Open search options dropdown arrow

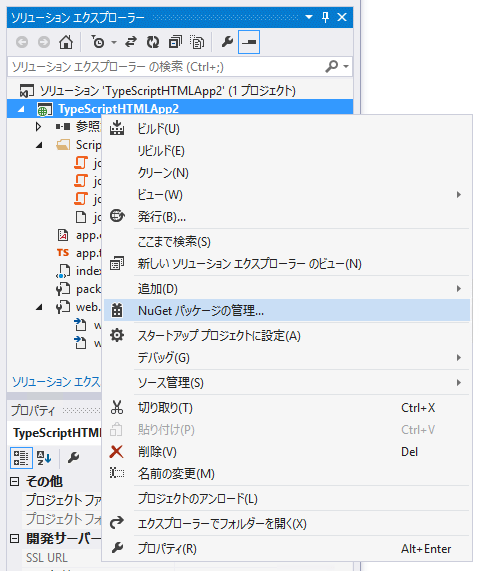(x=346, y=66)
